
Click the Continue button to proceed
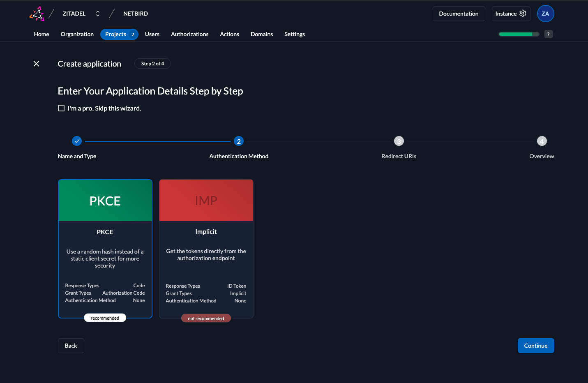[535, 345]
